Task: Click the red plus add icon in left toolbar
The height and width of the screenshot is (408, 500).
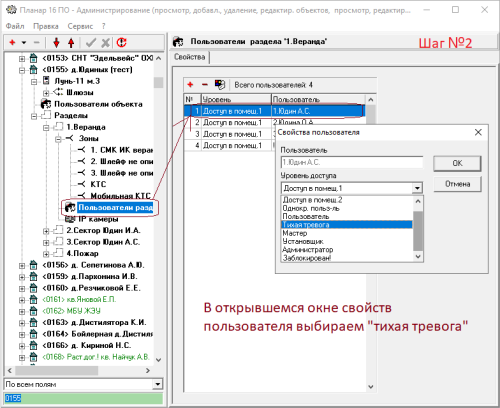Action: 12,42
